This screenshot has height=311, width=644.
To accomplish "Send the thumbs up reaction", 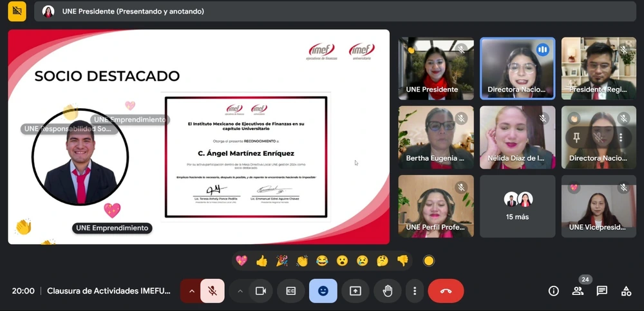I will [261, 261].
